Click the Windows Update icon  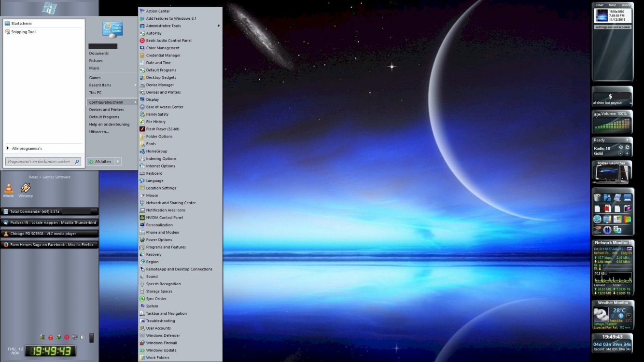point(142,350)
